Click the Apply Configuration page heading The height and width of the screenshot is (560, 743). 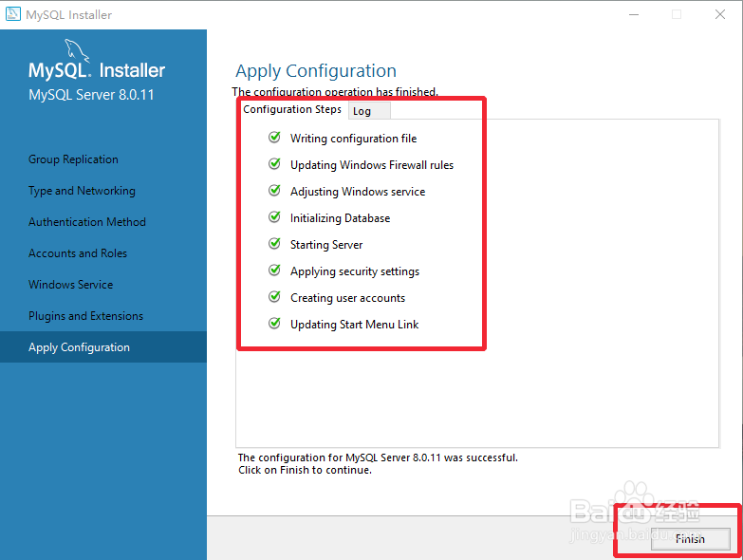point(316,71)
